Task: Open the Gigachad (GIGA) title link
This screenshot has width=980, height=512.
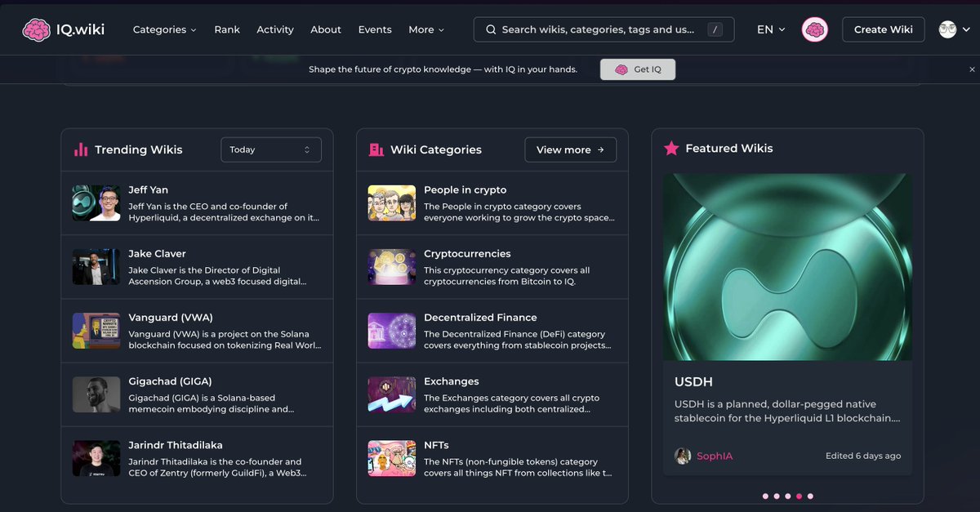Action: point(171,381)
